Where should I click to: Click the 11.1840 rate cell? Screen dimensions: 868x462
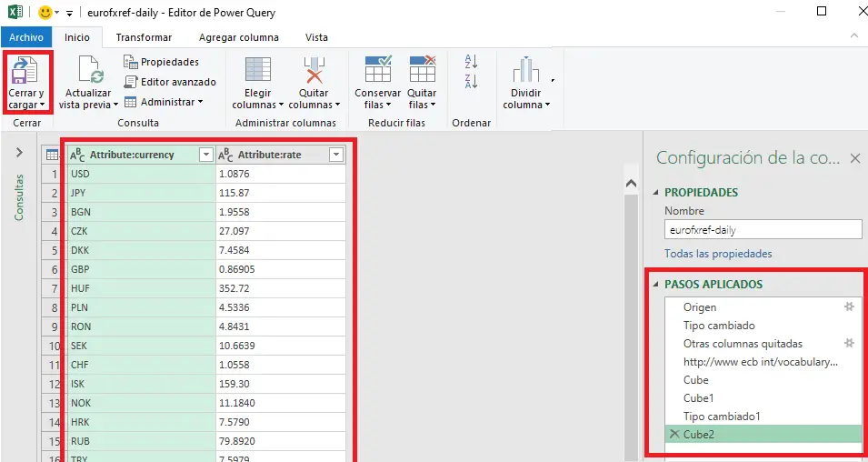tap(281, 403)
